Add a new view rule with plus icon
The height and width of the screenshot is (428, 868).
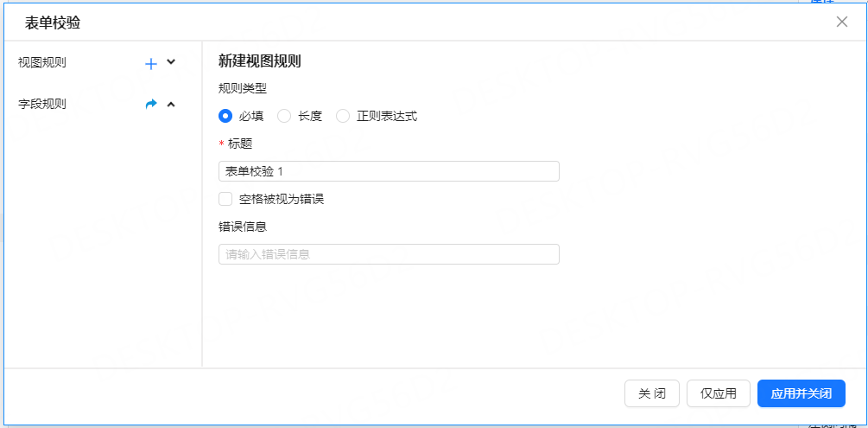(151, 64)
